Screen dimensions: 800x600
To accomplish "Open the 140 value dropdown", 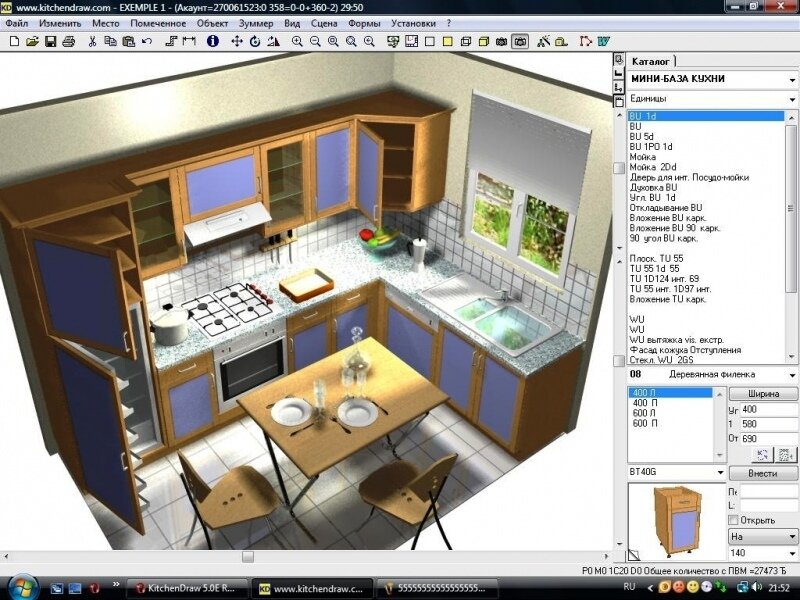I will (792, 553).
